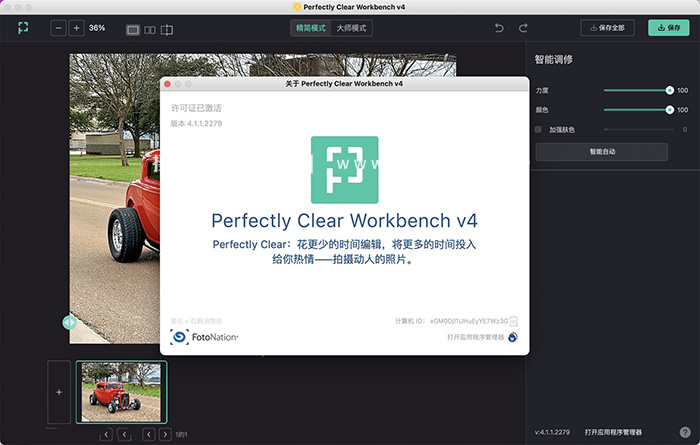This screenshot has height=445, width=700.
Task: Click the 计算机 ID value text
Action: point(469,321)
